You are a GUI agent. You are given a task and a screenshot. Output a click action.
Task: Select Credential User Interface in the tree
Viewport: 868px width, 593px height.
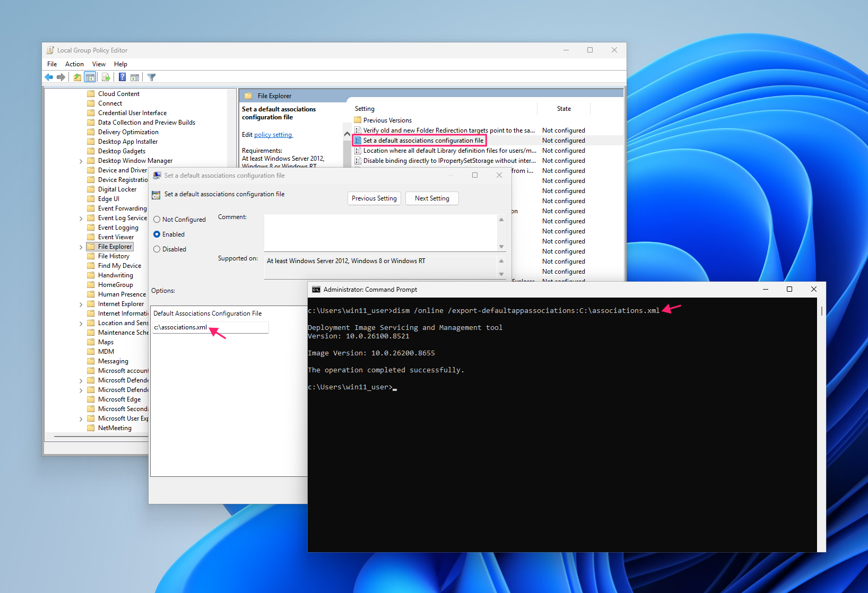132,113
